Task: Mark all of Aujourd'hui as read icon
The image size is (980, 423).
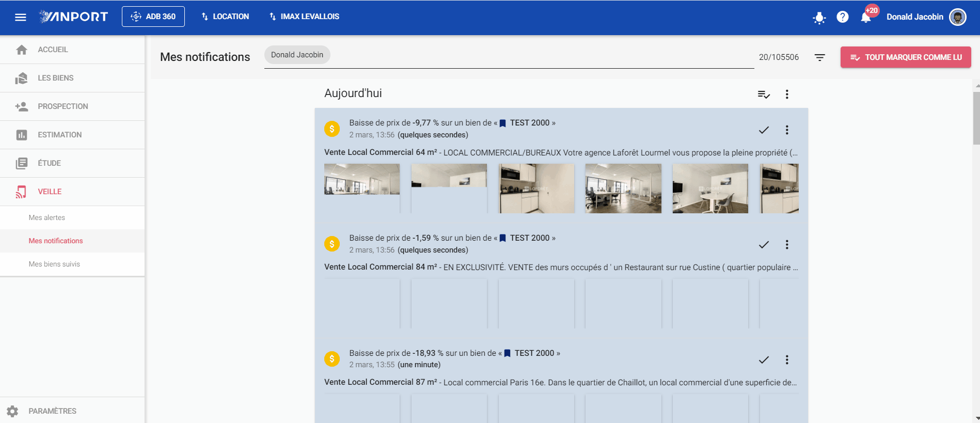Action: coord(764,95)
